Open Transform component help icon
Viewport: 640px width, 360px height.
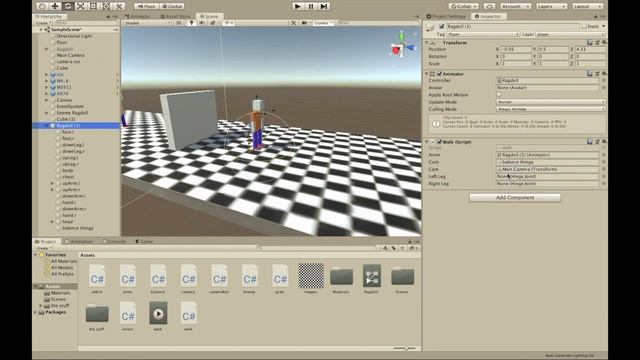pyautogui.click(x=590, y=42)
